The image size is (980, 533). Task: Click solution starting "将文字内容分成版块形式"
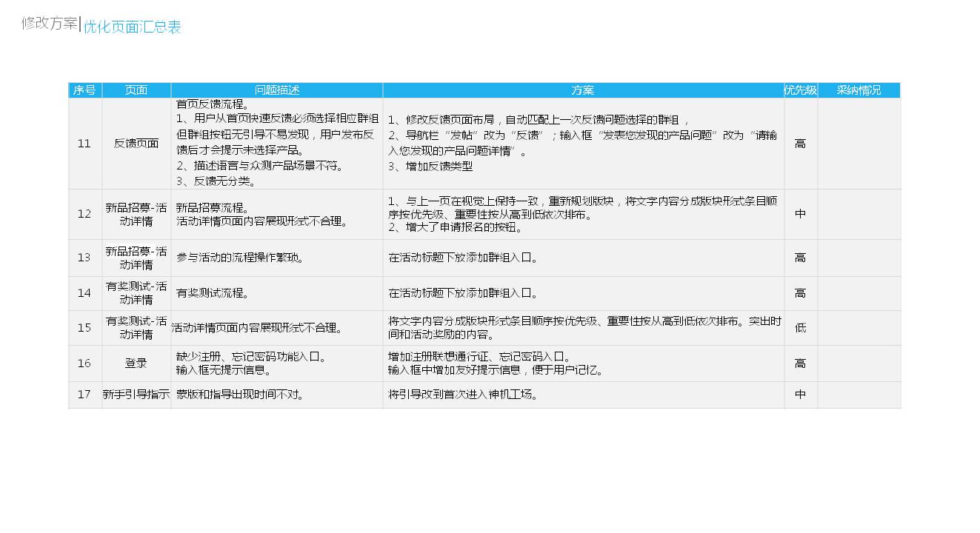coord(584,328)
